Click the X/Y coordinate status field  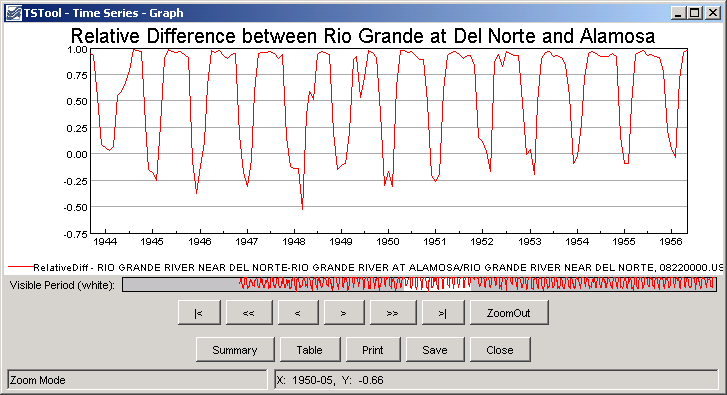click(496, 380)
